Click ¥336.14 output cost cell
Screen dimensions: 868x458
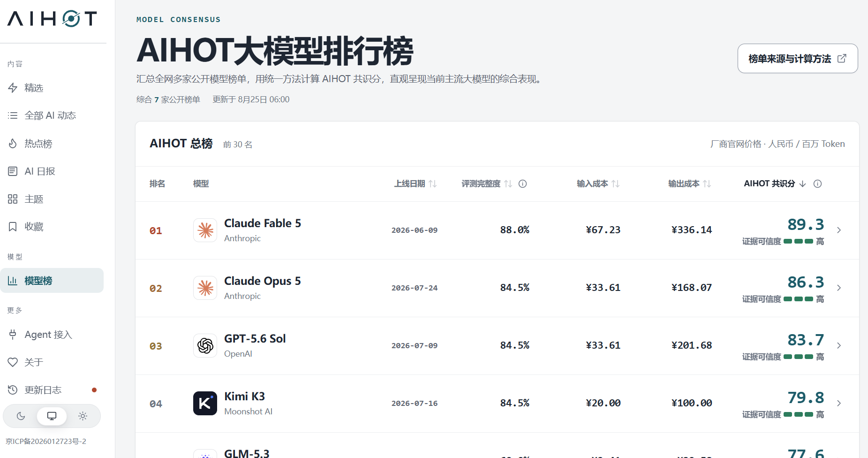(692, 230)
